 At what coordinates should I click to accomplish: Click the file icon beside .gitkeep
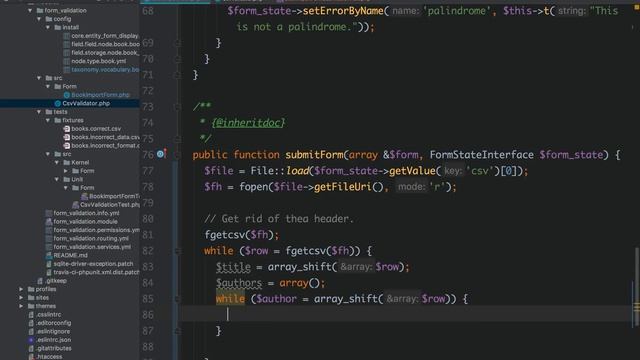pyautogui.click(x=40, y=281)
